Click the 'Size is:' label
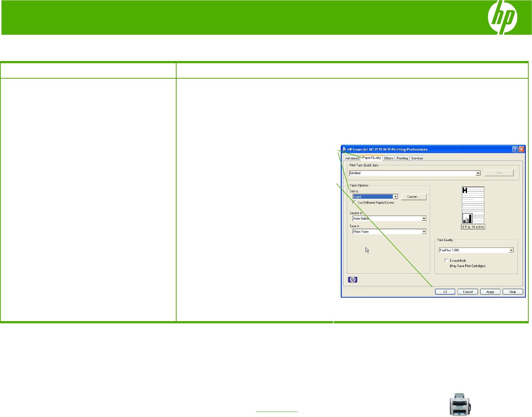 [x=354, y=191]
